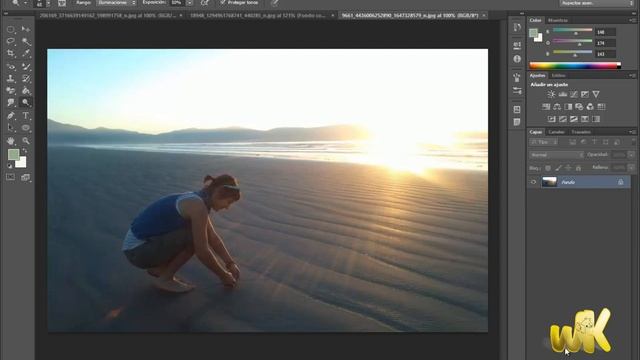Screen dimensions: 640x360
Task: Toggle lock image pixels brush icon
Action: pos(558,168)
